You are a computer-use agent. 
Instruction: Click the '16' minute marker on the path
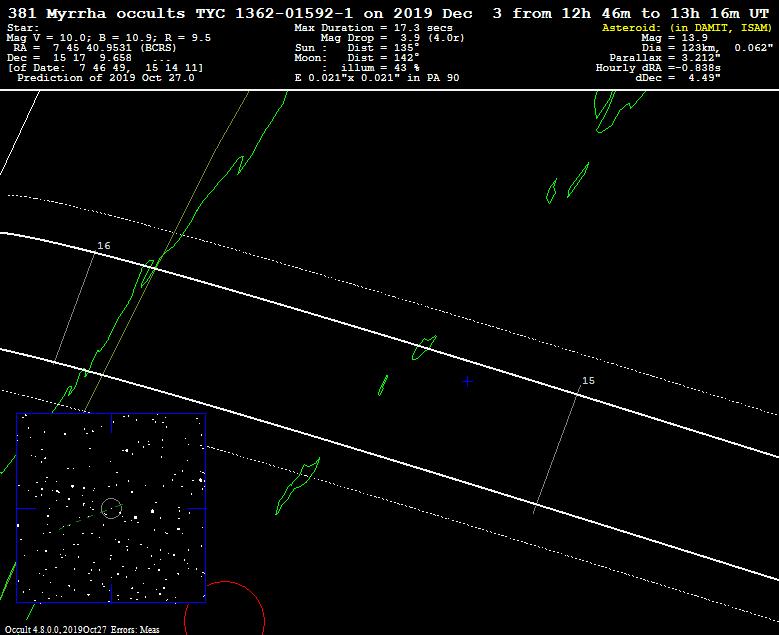(x=104, y=245)
